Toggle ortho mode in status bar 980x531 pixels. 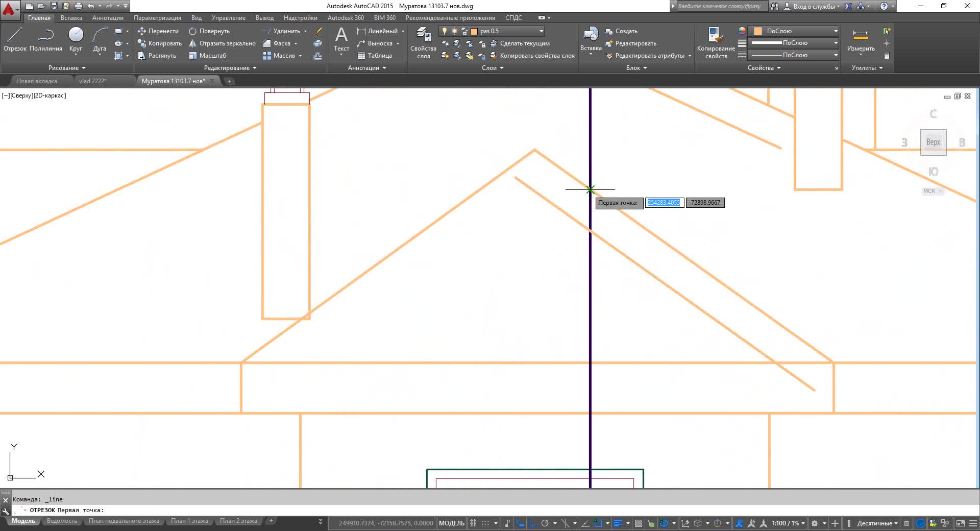532,523
